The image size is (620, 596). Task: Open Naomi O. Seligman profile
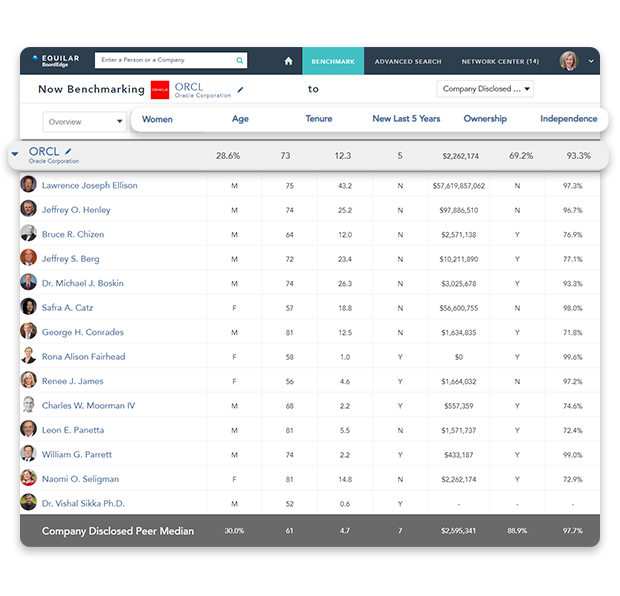[x=80, y=479]
